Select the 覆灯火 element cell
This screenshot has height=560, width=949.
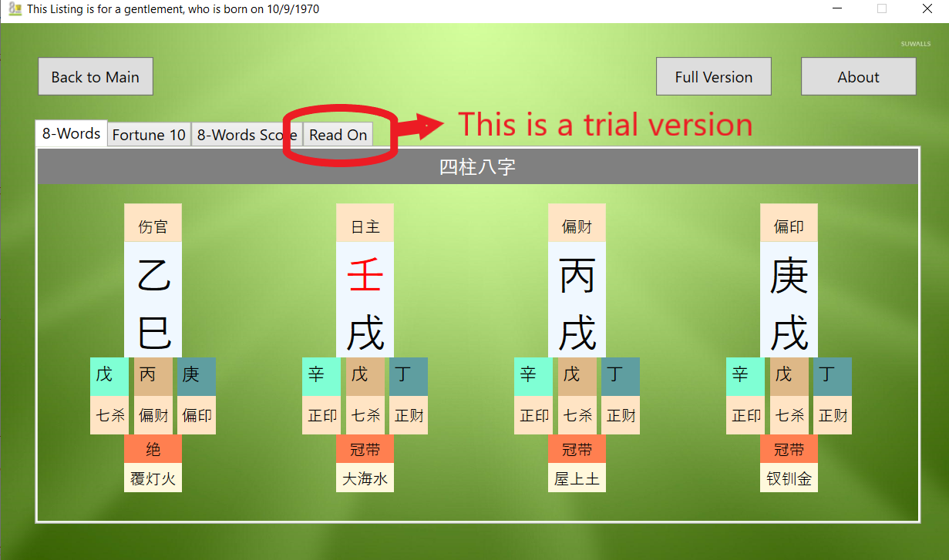pyautogui.click(x=153, y=478)
